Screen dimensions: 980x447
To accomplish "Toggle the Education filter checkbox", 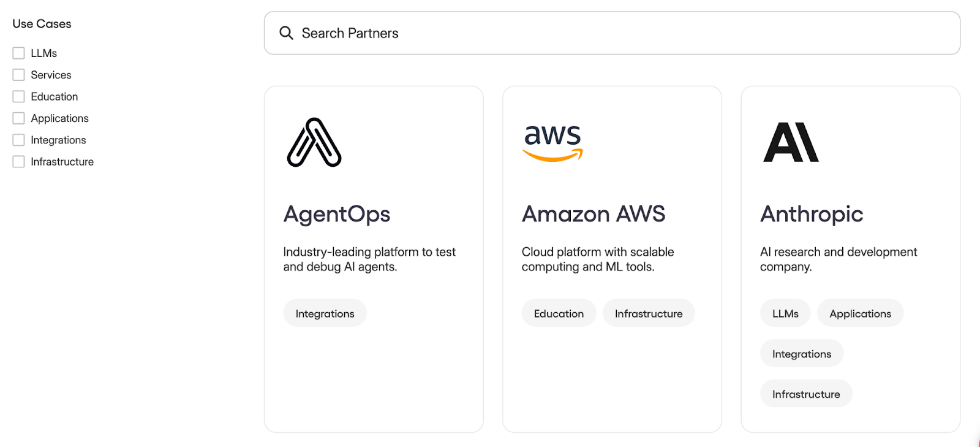I will tap(19, 97).
